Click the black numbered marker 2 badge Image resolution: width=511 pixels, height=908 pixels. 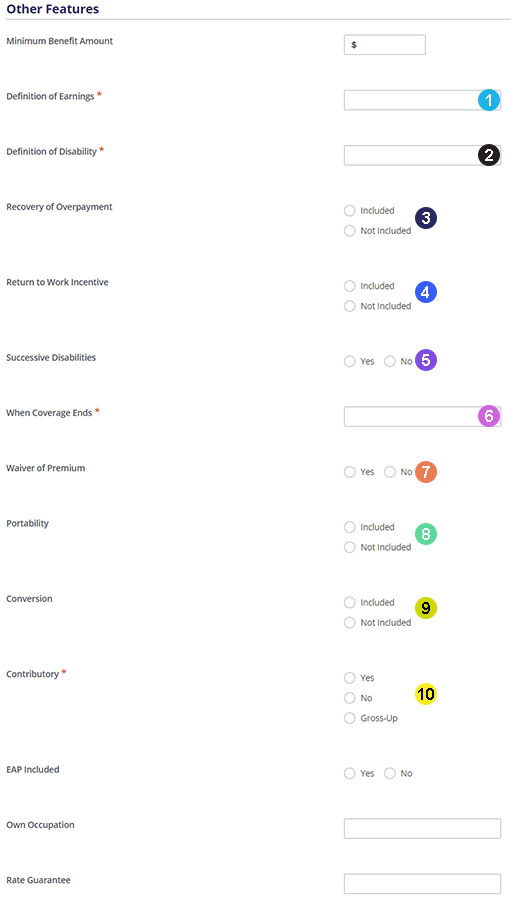pyautogui.click(x=488, y=155)
